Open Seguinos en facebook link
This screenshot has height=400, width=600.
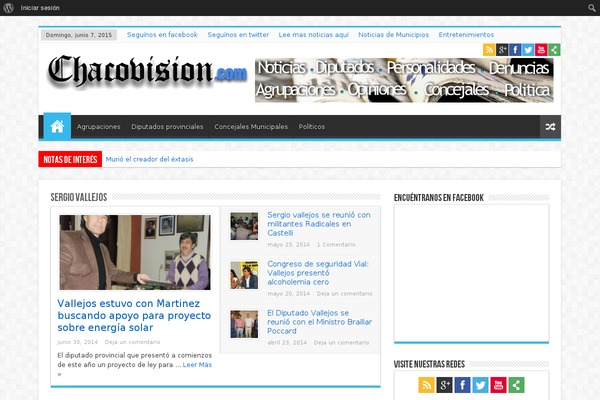pos(162,34)
